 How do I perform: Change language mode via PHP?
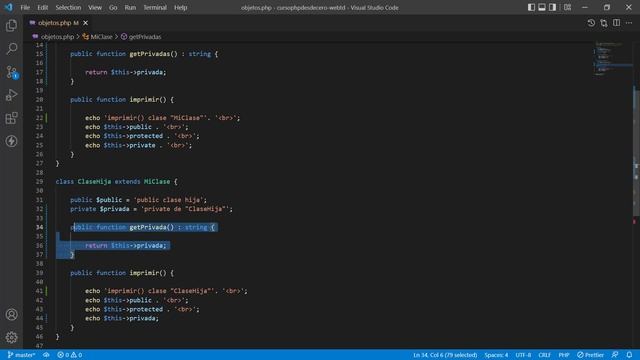click(x=564, y=355)
